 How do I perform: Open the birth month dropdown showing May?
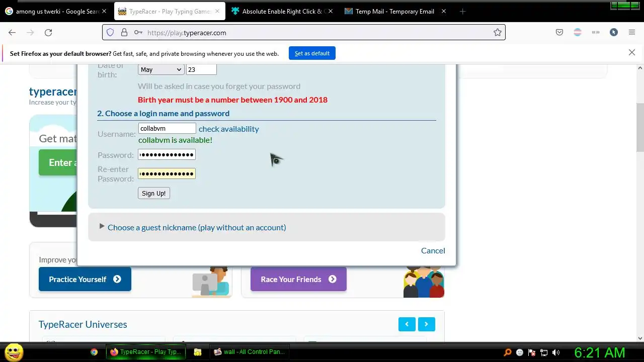click(161, 69)
